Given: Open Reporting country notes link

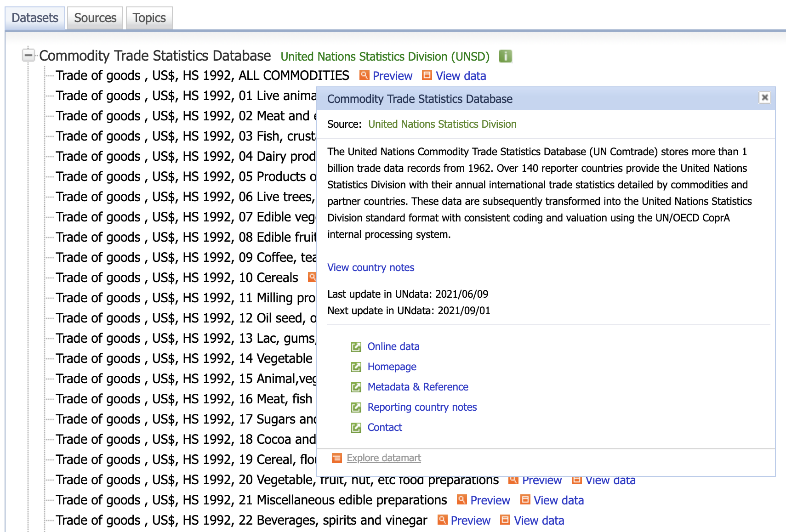Looking at the screenshot, I should tap(422, 407).
